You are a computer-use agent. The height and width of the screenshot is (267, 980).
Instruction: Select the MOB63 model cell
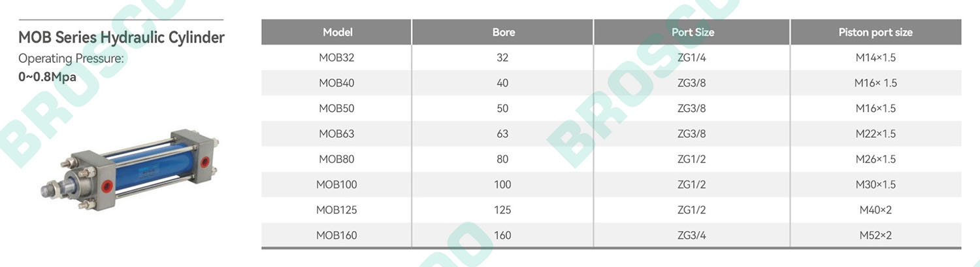click(336, 134)
